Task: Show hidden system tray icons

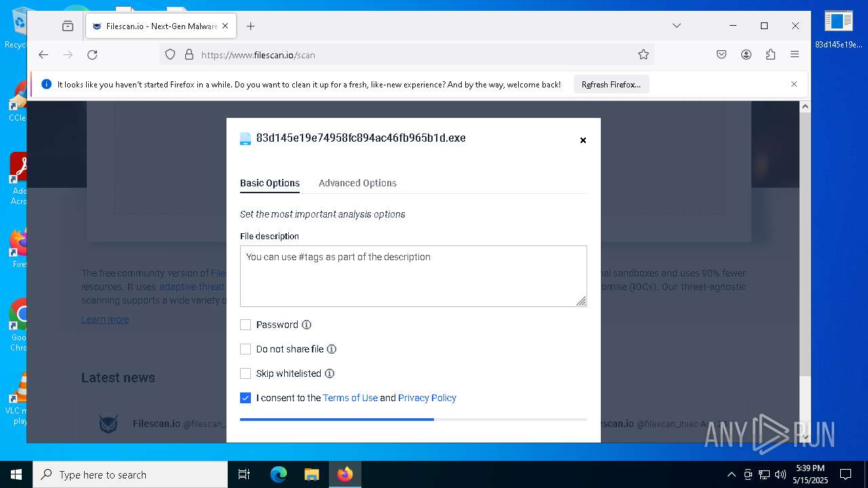Action: [731, 474]
